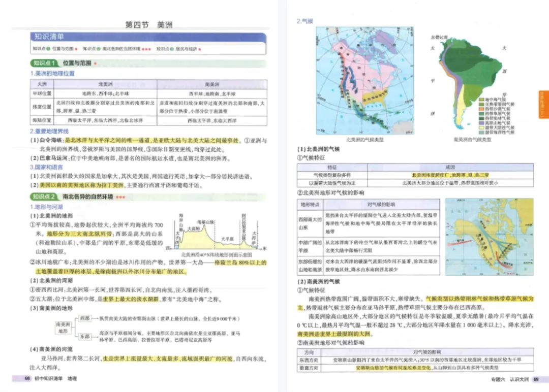
Task: Click the heading '(1)北美洲的地形'
Action: [x=51, y=216]
